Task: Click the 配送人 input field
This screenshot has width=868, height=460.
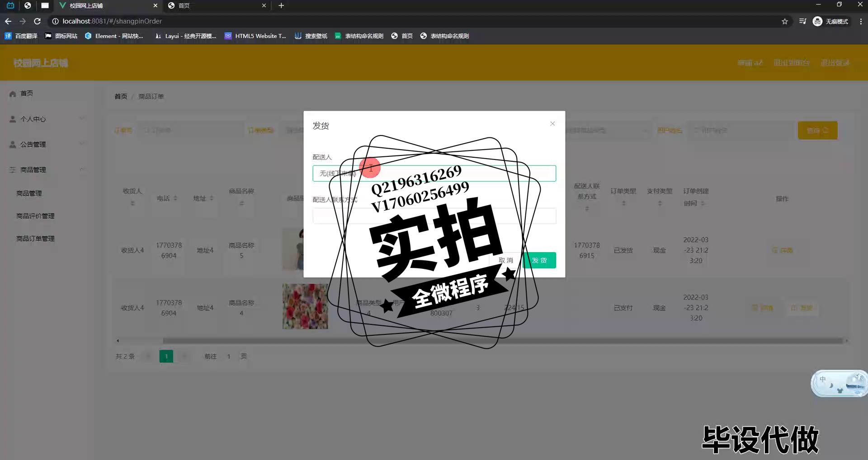Action: [434, 174]
